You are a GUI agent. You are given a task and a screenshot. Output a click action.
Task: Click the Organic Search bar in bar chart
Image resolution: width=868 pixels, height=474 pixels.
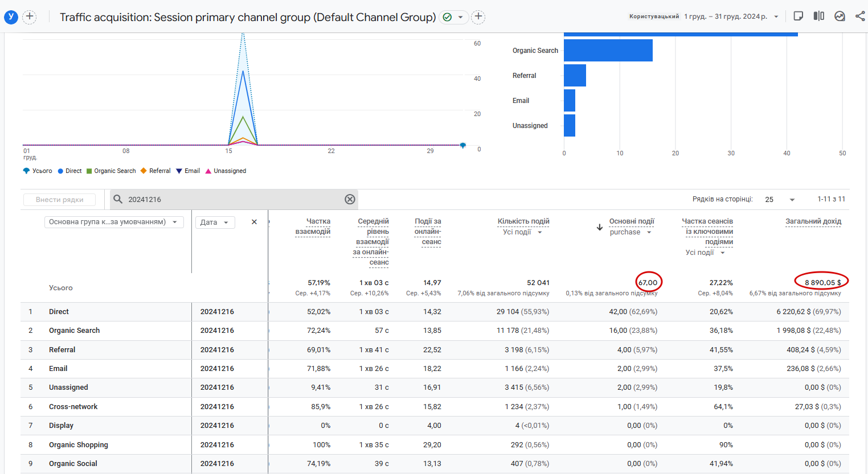click(x=608, y=51)
